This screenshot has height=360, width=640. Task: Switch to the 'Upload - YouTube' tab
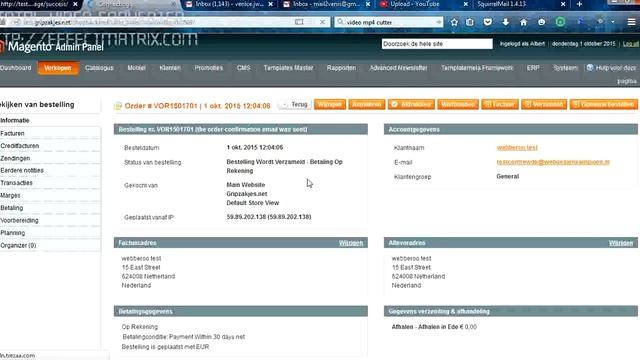coord(415,4)
